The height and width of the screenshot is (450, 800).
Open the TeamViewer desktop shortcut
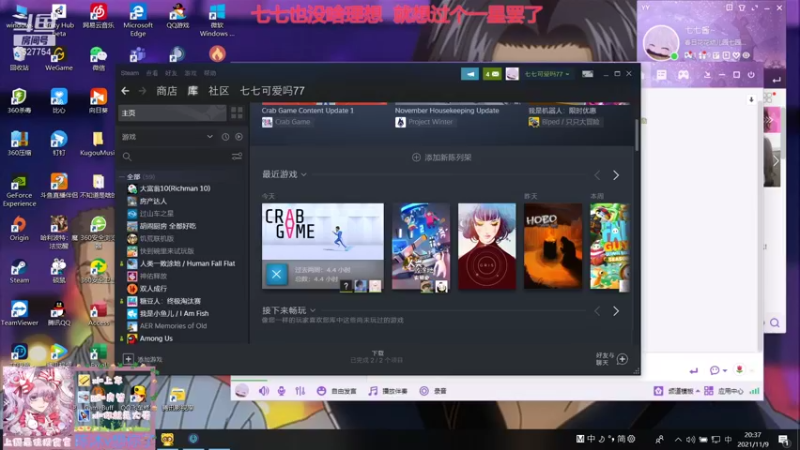coord(19,313)
